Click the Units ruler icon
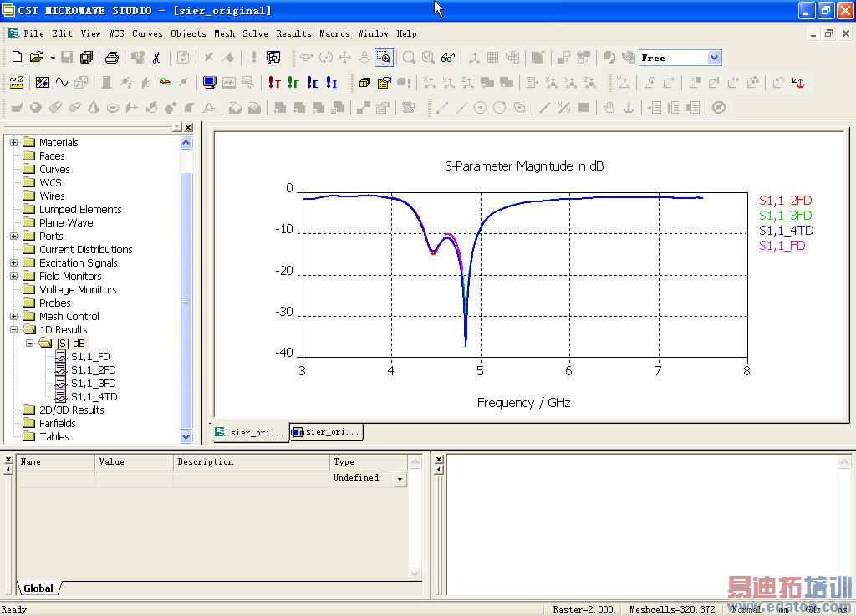The image size is (856, 616). [17, 83]
